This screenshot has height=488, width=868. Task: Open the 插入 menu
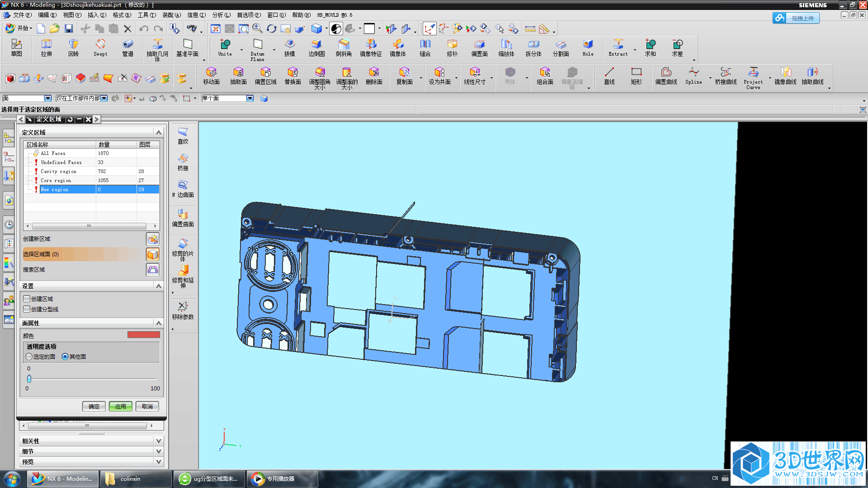pos(97,15)
